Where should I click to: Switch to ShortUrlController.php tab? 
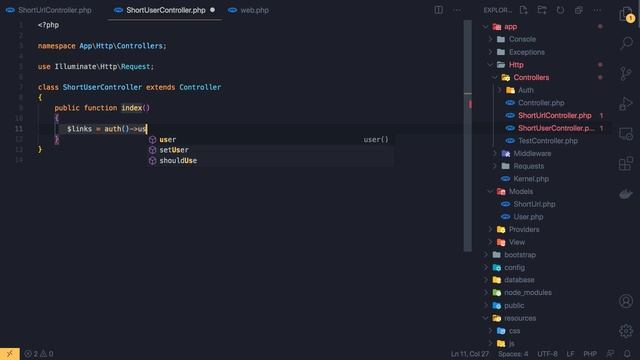click(x=49, y=10)
